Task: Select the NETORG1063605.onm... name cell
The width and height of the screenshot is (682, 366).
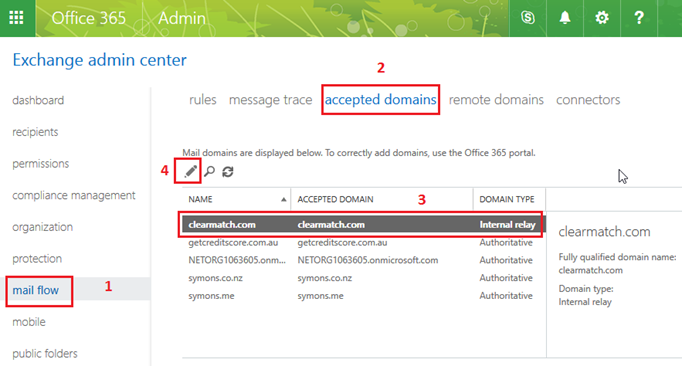Action: (x=237, y=260)
